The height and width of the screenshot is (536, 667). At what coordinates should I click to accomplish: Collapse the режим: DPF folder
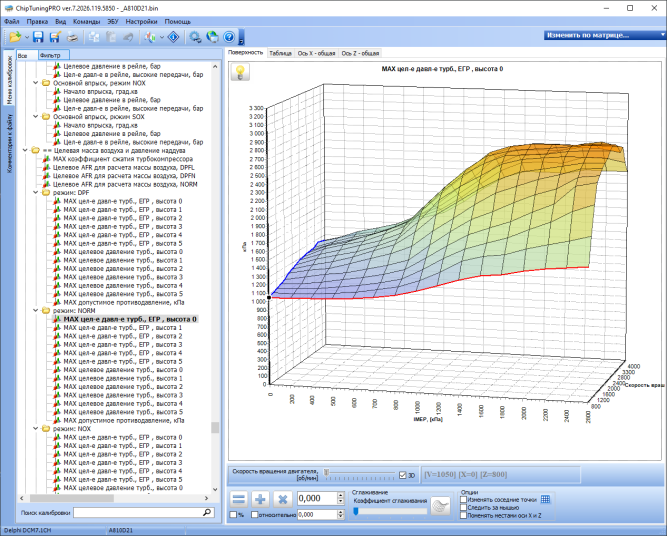36,193
